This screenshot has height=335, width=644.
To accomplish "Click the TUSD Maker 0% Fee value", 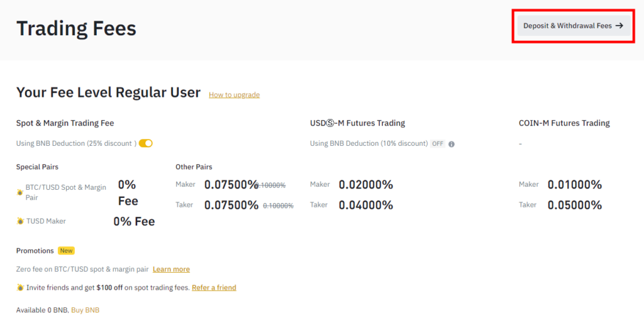I will [135, 221].
